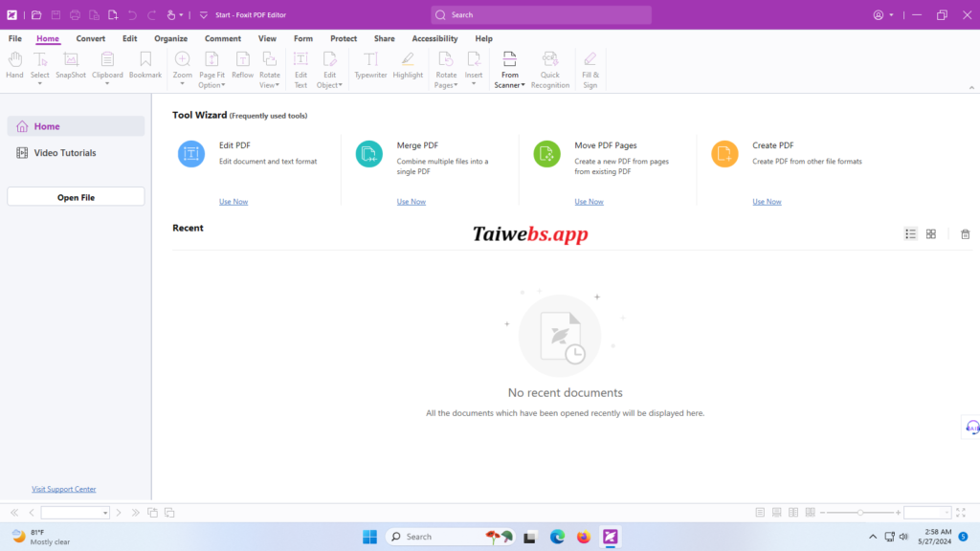The image size is (980, 551).
Task: Click the zoom out minus button
Action: coord(822,513)
